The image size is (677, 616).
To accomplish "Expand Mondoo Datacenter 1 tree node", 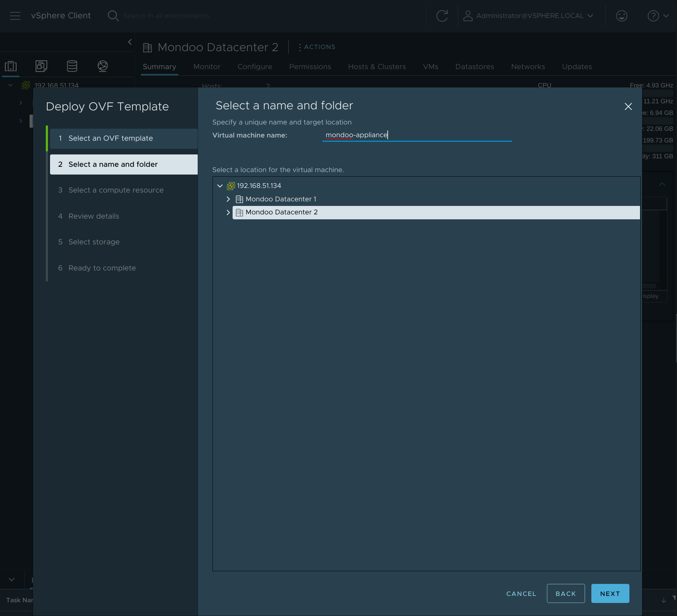I will click(228, 199).
